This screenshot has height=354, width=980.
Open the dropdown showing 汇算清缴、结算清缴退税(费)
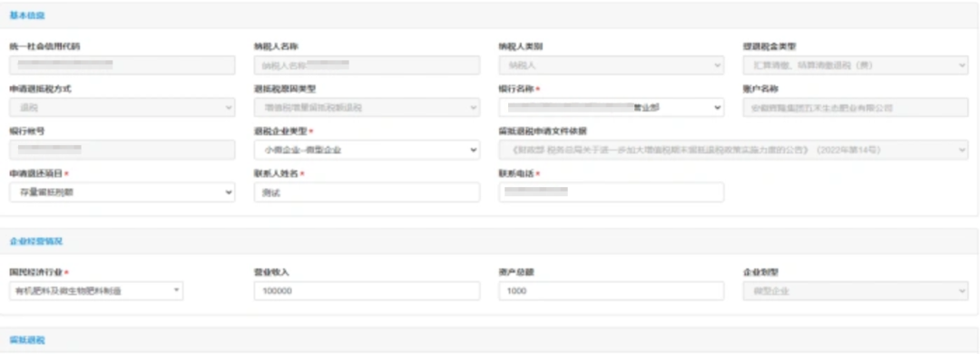tap(856, 65)
